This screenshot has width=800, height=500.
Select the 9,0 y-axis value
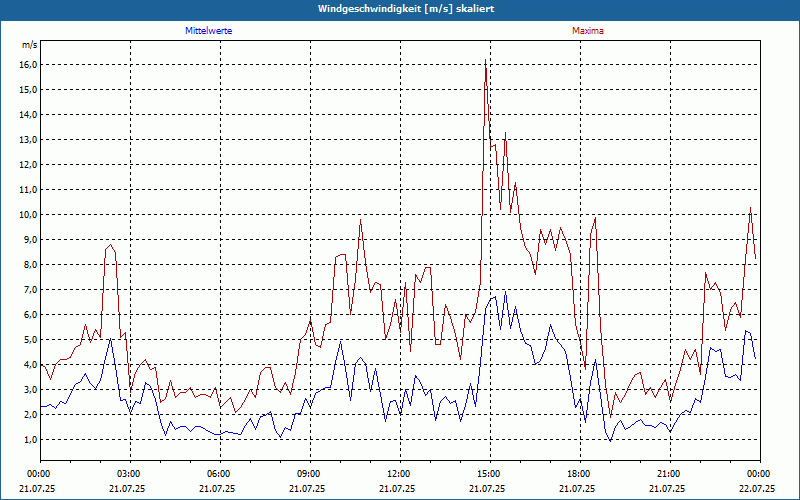point(31,239)
